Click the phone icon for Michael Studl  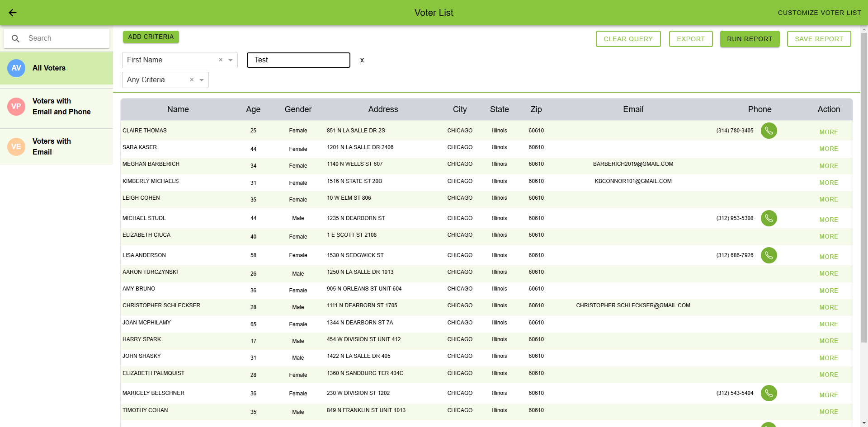point(769,218)
